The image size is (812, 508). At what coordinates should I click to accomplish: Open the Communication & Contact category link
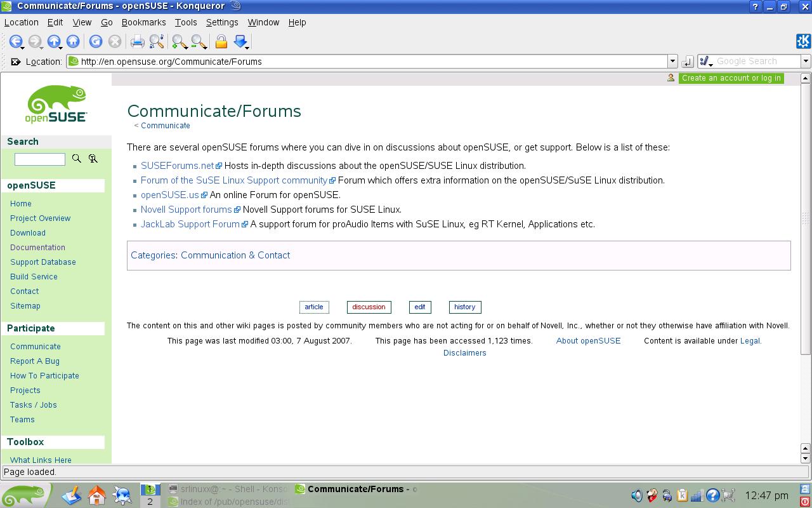[235, 255]
